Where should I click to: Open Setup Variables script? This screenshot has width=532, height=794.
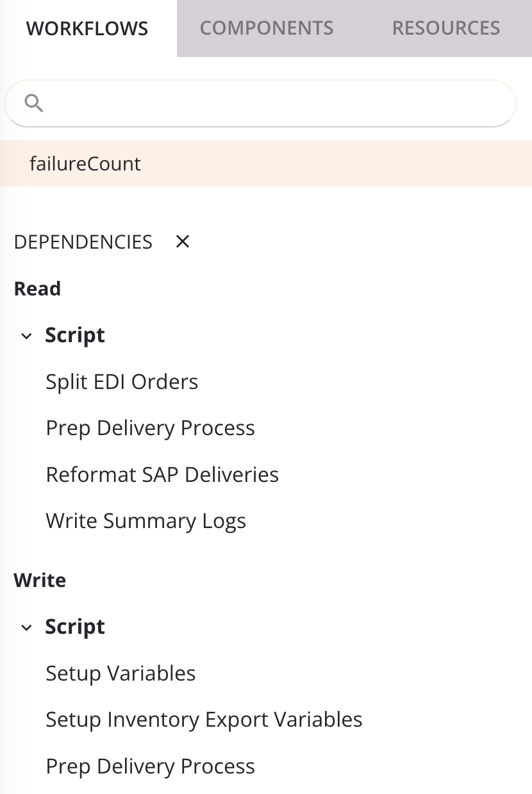click(x=121, y=673)
